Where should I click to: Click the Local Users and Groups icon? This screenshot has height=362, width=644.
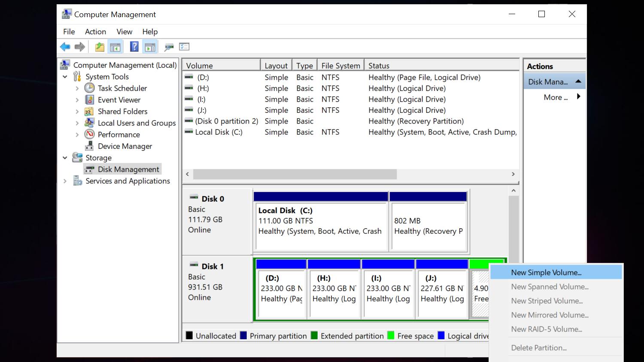pos(89,123)
